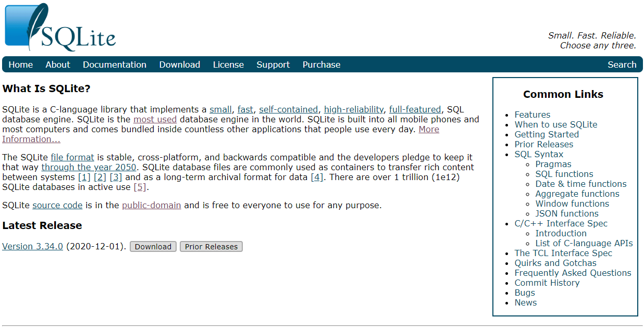Select 'JSON functions' in Common Links
Image resolution: width=644 pixels, height=330 pixels.
(567, 213)
